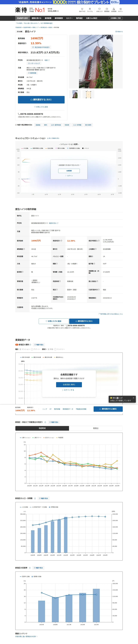Click the top 資料請求する (無料) button
Screen dimensions: 138x644
pyautogui.click(x=41, y=99)
